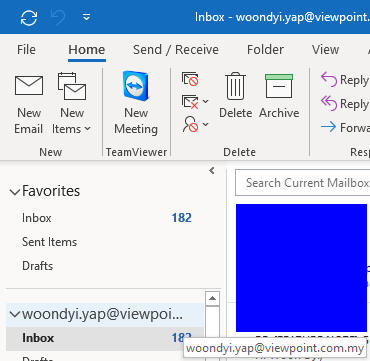Image resolution: width=370 pixels, height=361 pixels.
Task: Collapse the folder pane with arrow
Action: 212,171
